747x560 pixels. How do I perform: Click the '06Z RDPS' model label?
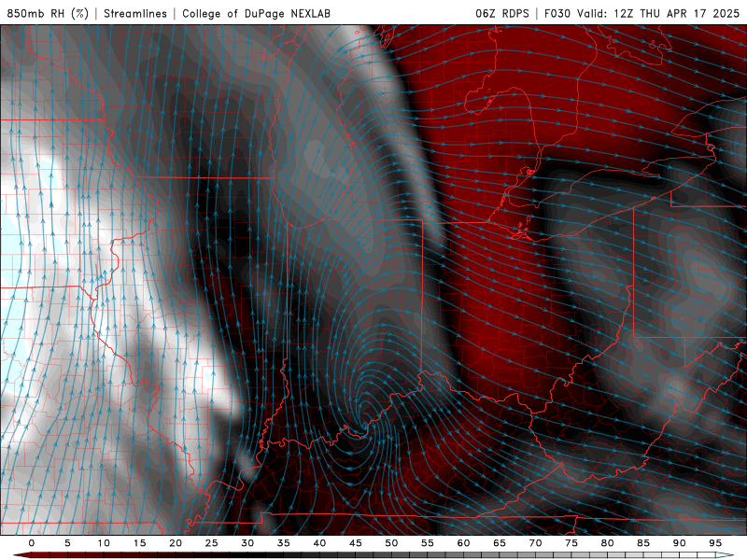coord(502,13)
